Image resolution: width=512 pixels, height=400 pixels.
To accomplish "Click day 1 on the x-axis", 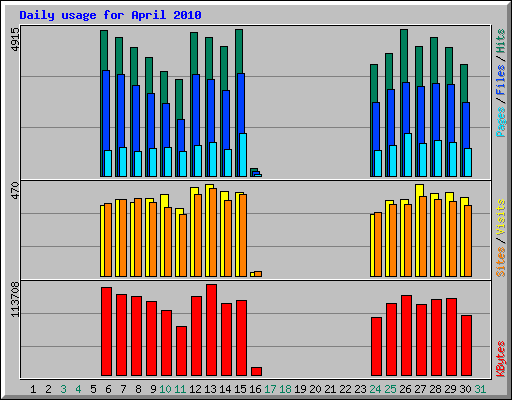I will click(33, 389).
